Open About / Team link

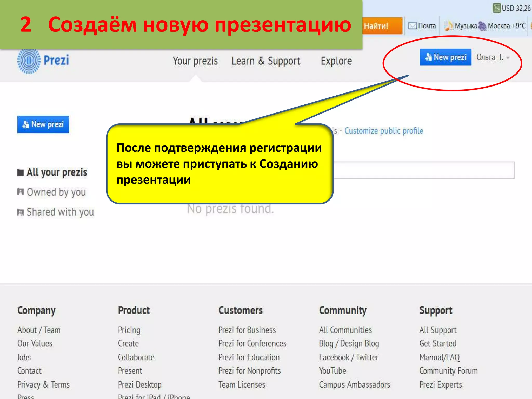[39, 330]
